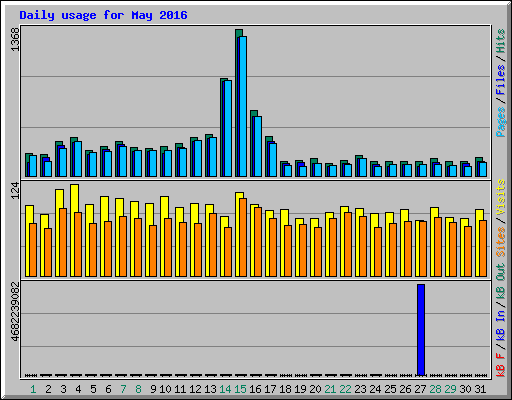512x400 pixels.
Task: Click the y-axis value 4682239082
Action: (15, 312)
